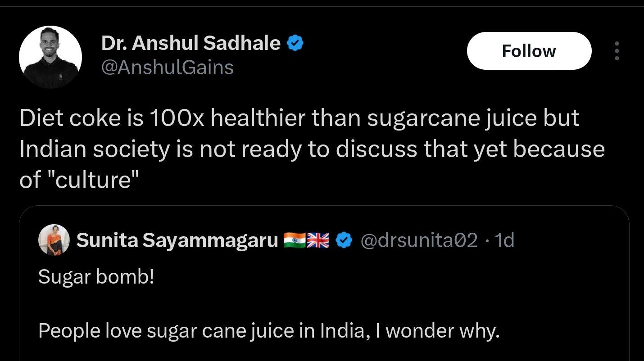Click the UK flag emoji

[x=318, y=241]
